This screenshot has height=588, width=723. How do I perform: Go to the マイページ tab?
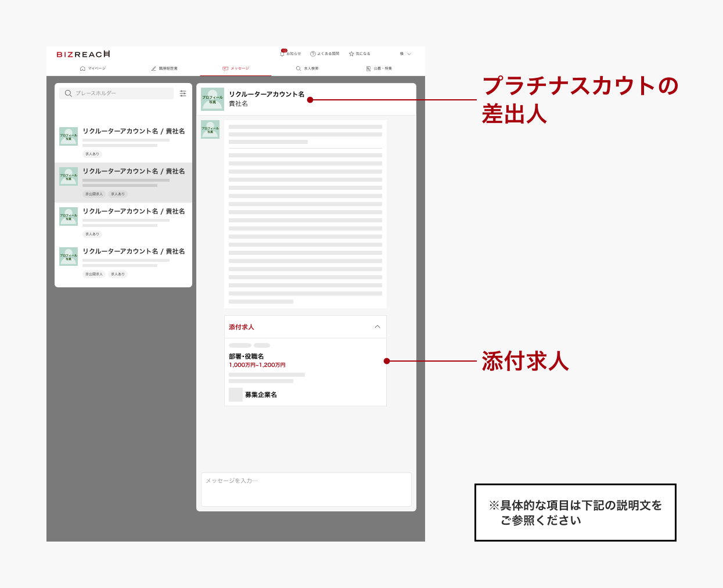tap(93, 68)
